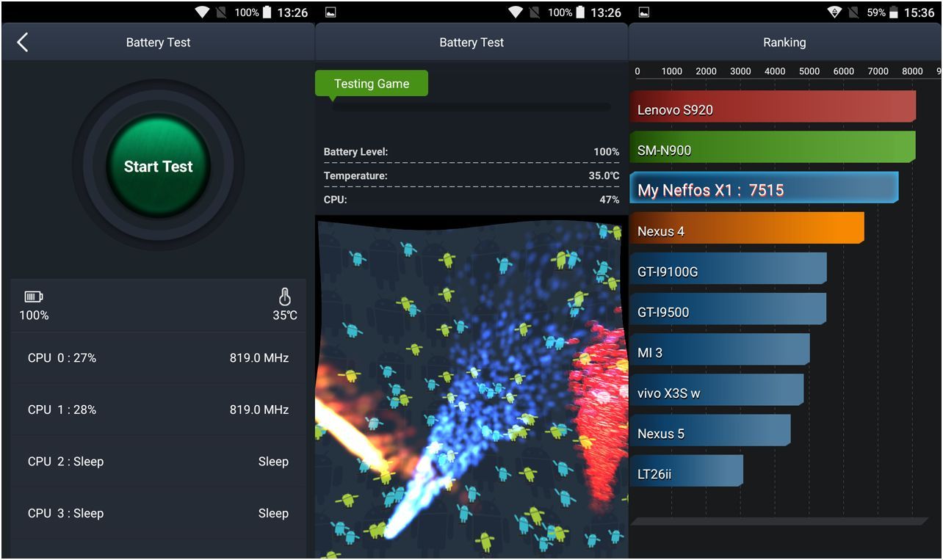Select the CPU 2 : Sleep row
Image resolution: width=943 pixels, height=560 pixels.
click(x=158, y=462)
